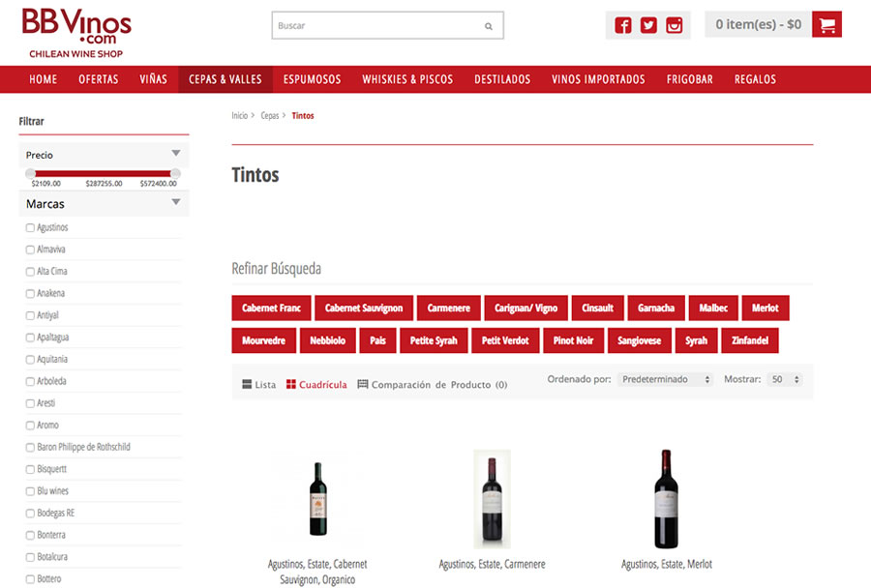The height and width of the screenshot is (588, 871).
Task: Select the Merlot refine button
Action: (766, 309)
